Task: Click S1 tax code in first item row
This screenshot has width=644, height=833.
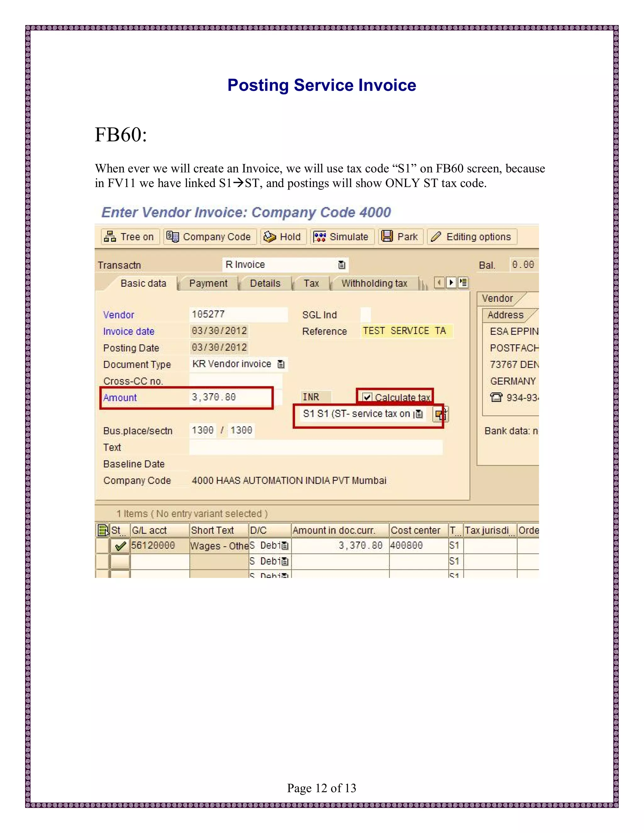Action: point(456,546)
